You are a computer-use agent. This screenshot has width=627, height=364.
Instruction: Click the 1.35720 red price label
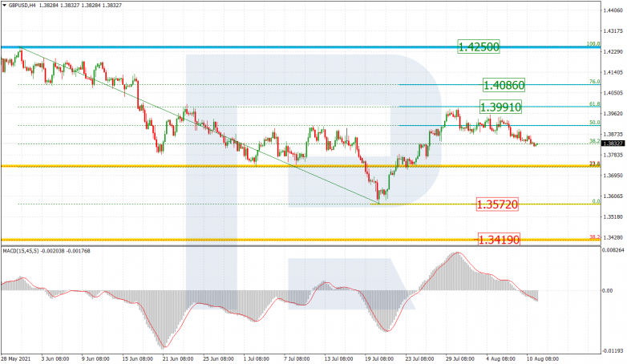[497, 204]
